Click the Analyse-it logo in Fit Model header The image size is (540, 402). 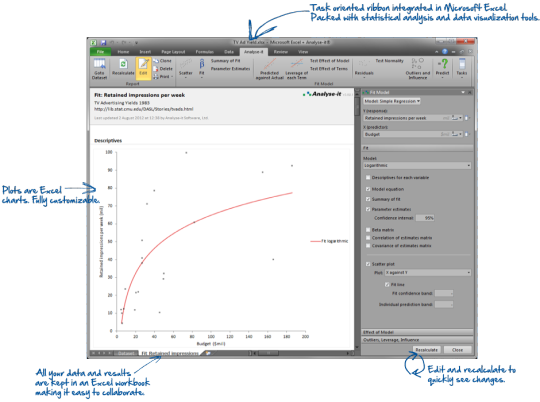point(366,92)
